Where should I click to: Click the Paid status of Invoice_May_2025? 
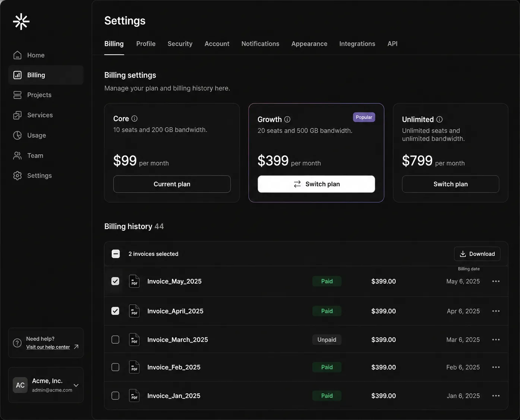(327, 281)
